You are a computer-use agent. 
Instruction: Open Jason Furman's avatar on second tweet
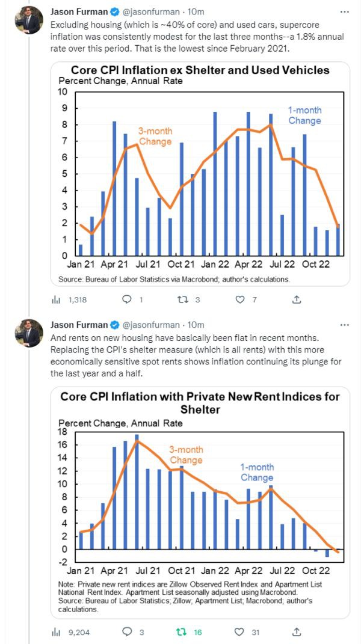coord(29,333)
